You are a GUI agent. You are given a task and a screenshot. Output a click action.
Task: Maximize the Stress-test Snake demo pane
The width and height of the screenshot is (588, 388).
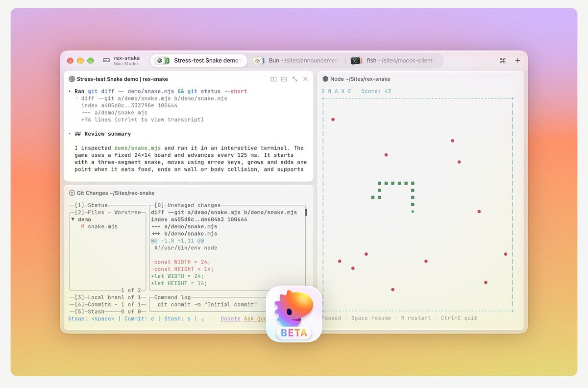[295, 79]
